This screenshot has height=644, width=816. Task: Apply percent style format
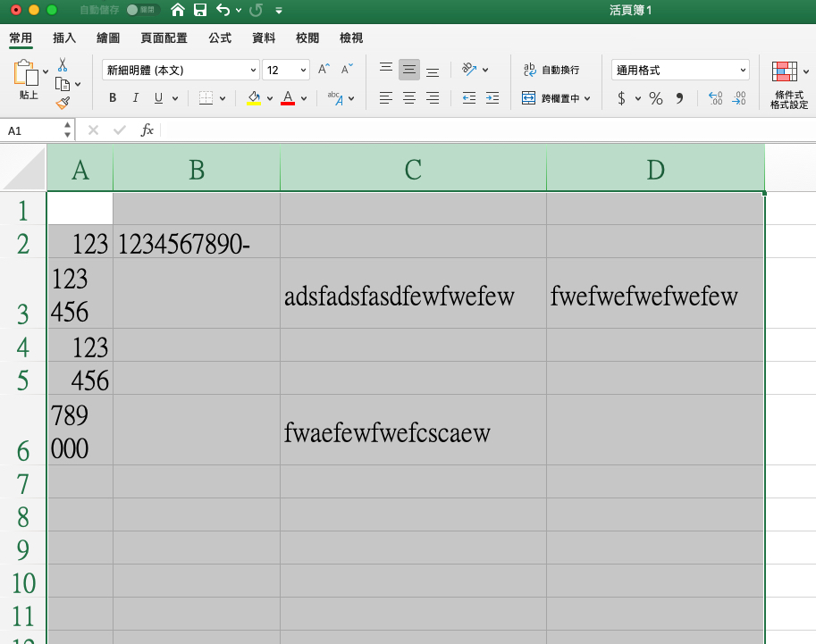tap(656, 97)
